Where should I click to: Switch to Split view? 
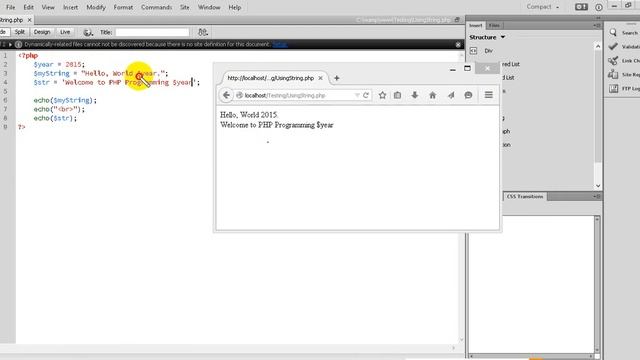[x=20, y=32]
